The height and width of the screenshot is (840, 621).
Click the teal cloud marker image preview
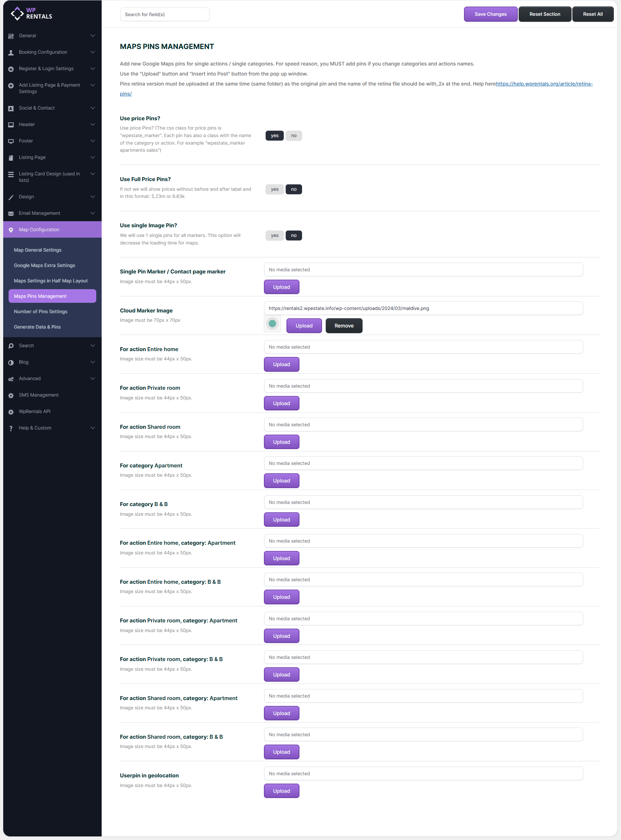tap(272, 324)
